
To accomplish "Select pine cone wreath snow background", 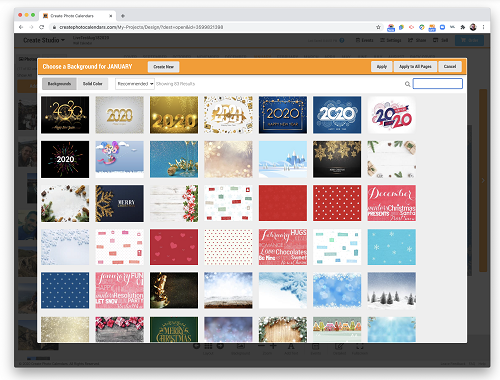I will pyautogui.click(x=65, y=203).
